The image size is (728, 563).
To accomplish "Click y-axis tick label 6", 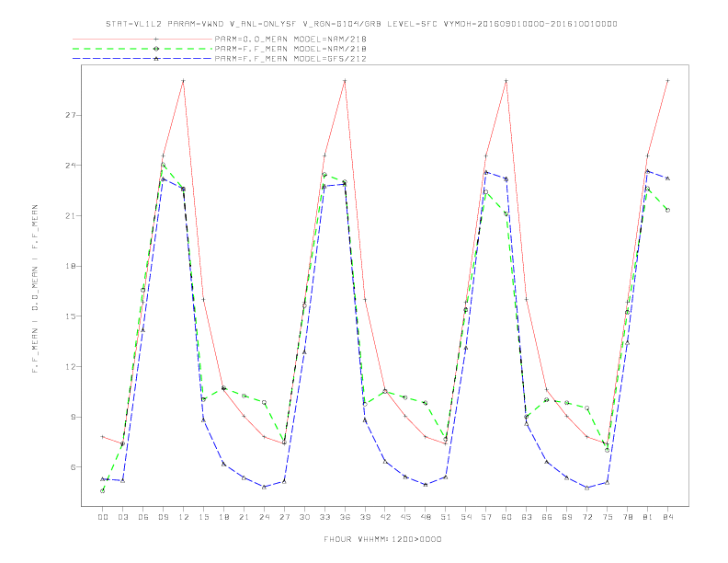I will pos(73,466).
